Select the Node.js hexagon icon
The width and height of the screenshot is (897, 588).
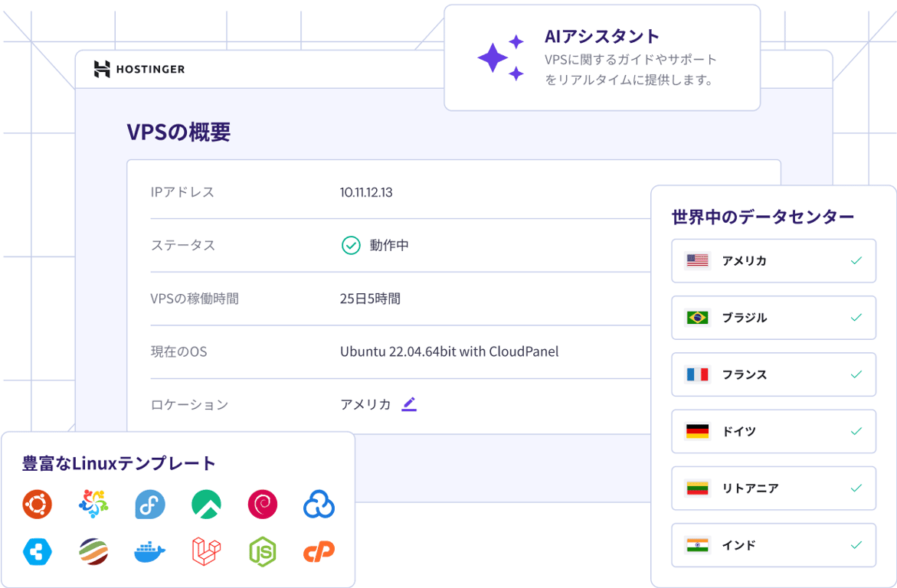click(x=263, y=551)
